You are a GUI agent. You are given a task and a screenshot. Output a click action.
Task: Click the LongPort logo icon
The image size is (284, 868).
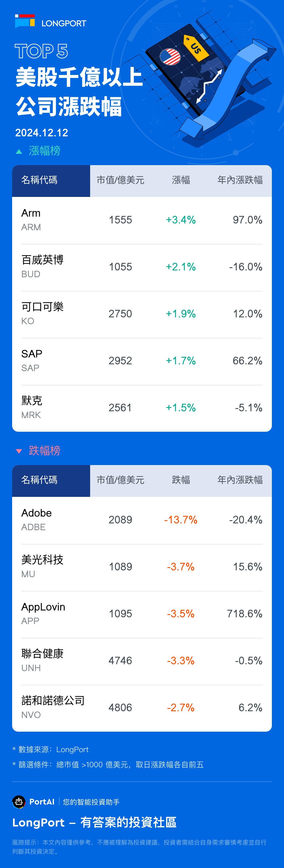pos(25,21)
